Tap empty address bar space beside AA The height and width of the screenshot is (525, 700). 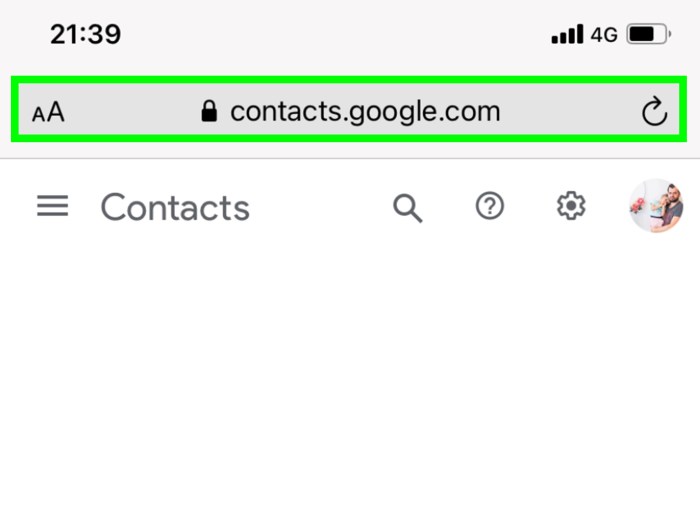130,112
